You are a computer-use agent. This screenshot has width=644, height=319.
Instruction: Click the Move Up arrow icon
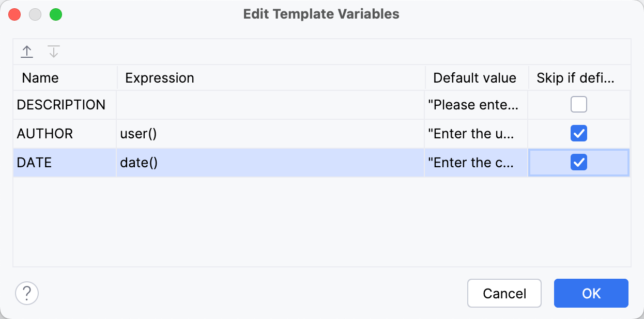[x=26, y=51]
